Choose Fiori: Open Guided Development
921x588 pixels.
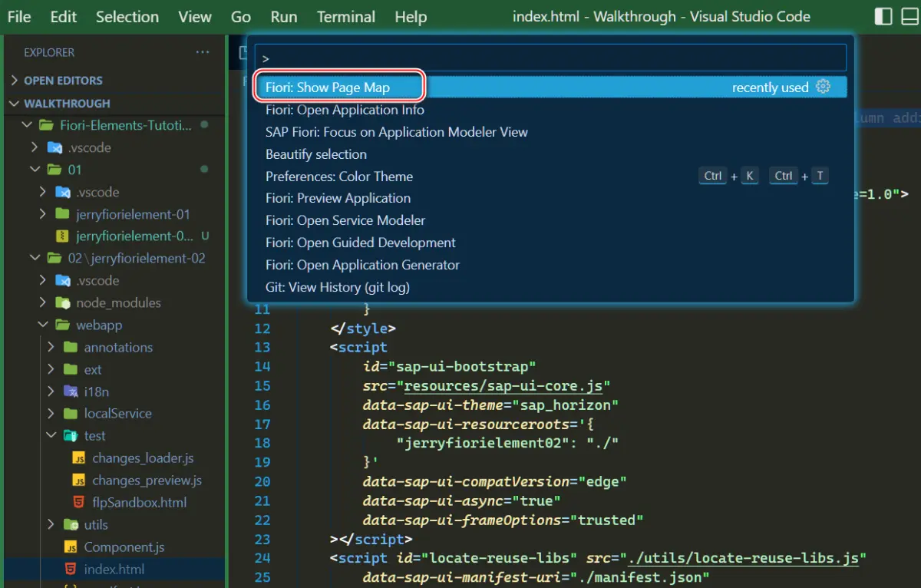click(550, 243)
